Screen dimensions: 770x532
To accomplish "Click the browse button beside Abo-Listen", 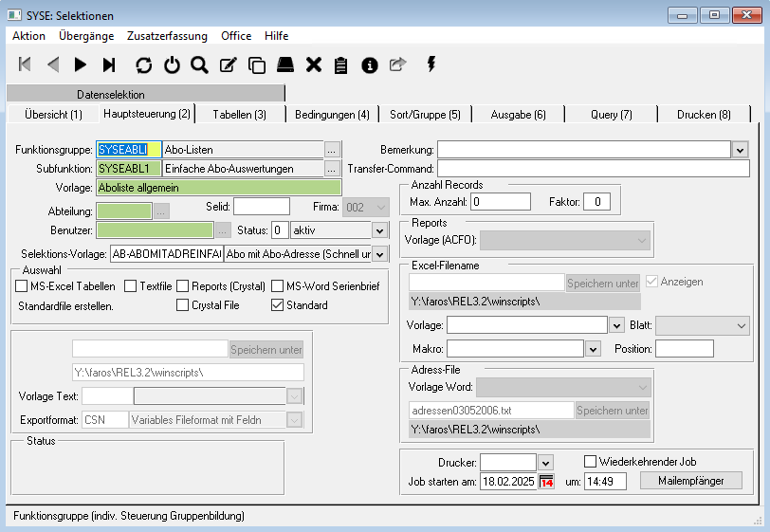I will (x=331, y=150).
